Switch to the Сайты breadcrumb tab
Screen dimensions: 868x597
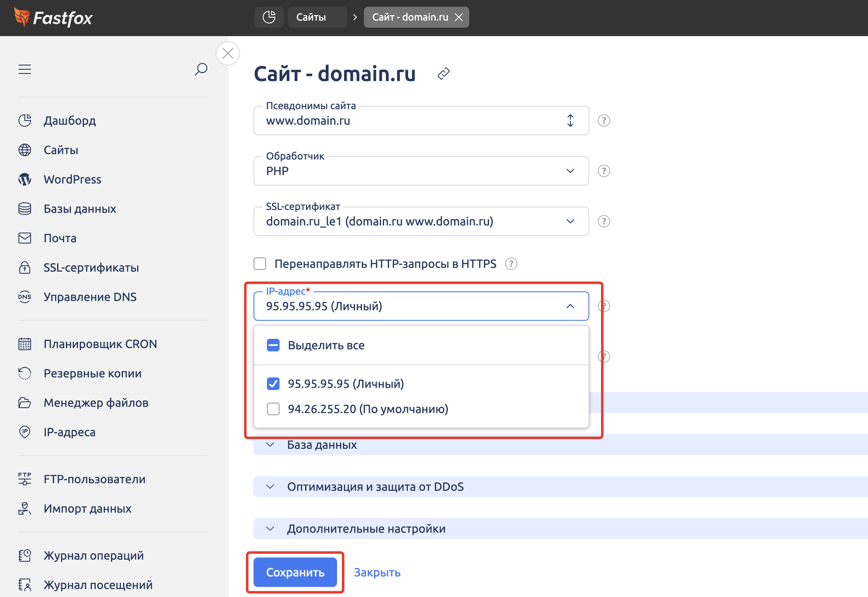point(311,17)
